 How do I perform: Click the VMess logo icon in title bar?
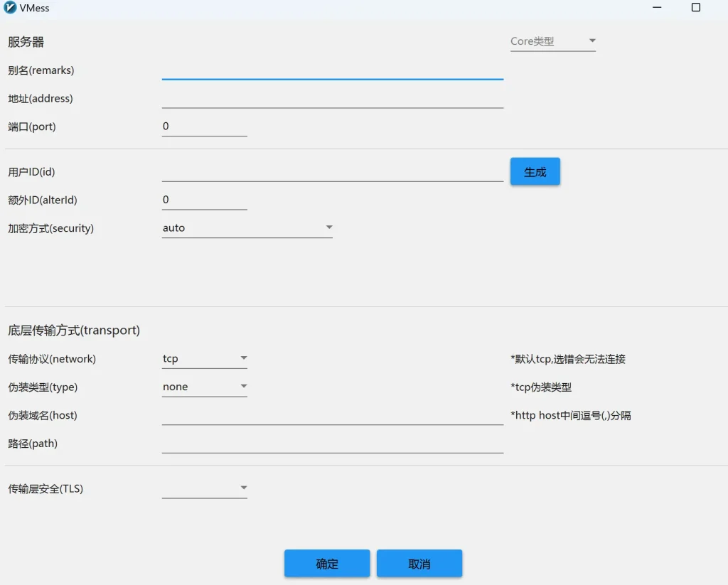[9, 8]
